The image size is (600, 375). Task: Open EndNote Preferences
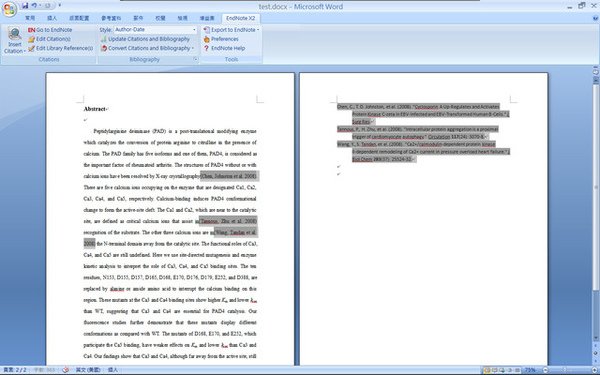221,39
